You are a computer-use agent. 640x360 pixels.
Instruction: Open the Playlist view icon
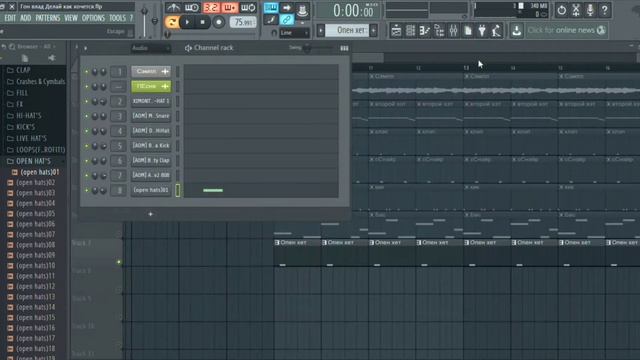(396, 31)
